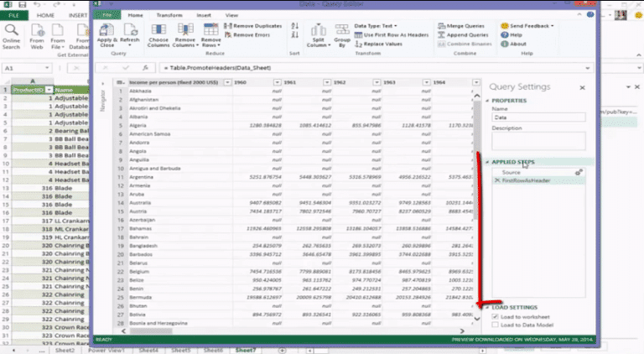Collapse the Applied Steps section

(x=487, y=162)
